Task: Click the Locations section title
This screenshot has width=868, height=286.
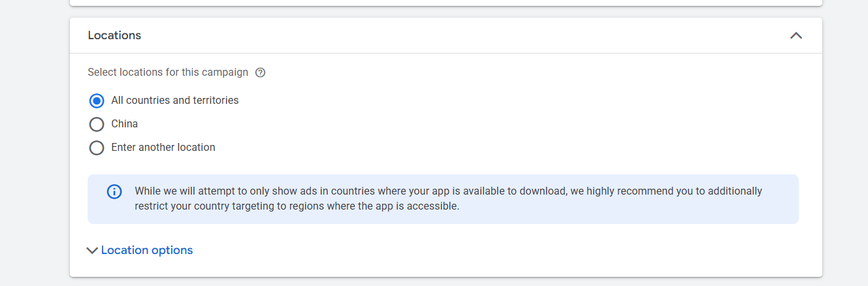Action: coord(114,35)
